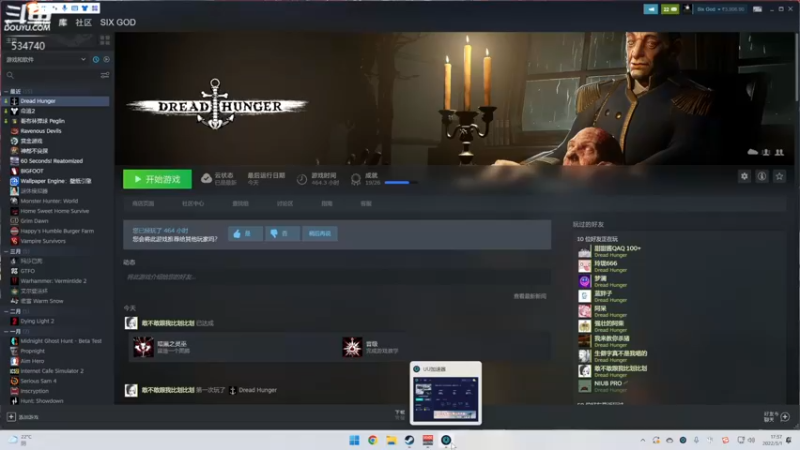Screen dimensions: 800x450
Task: Select Wallpaper Engine in library
Action: tap(56, 181)
